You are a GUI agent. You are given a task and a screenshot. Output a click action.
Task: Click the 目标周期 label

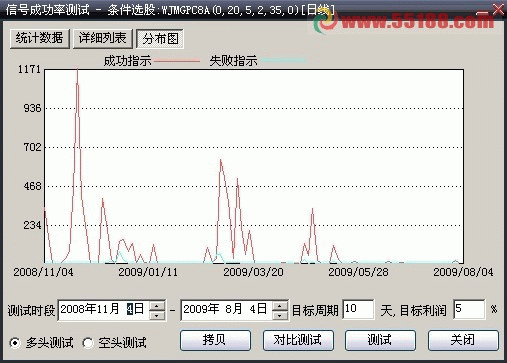pos(315,310)
